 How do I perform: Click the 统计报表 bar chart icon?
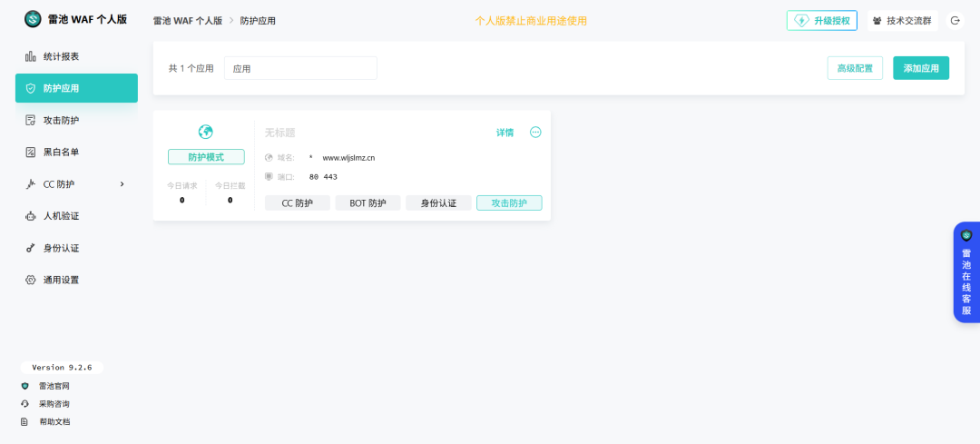click(31, 56)
